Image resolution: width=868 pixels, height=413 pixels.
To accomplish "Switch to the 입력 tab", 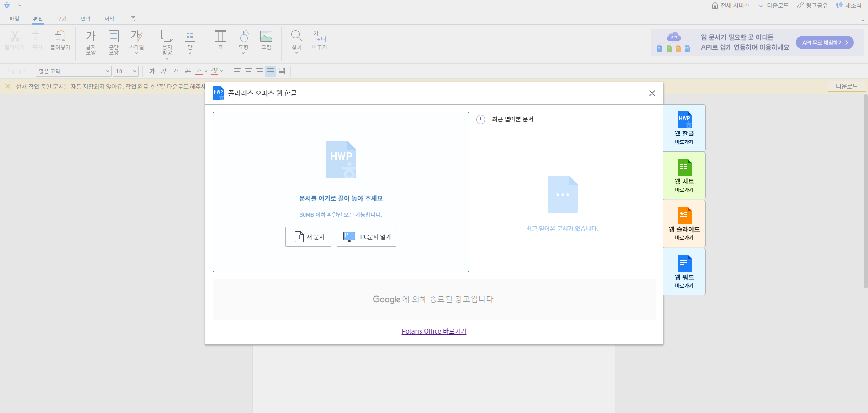I will tap(85, 19).
